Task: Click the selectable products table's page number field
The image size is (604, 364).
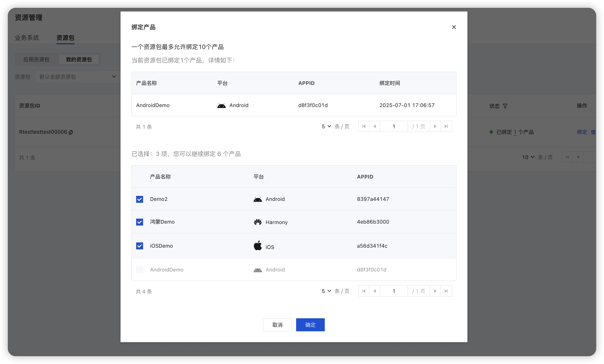Action: click(x=394, y=291)
